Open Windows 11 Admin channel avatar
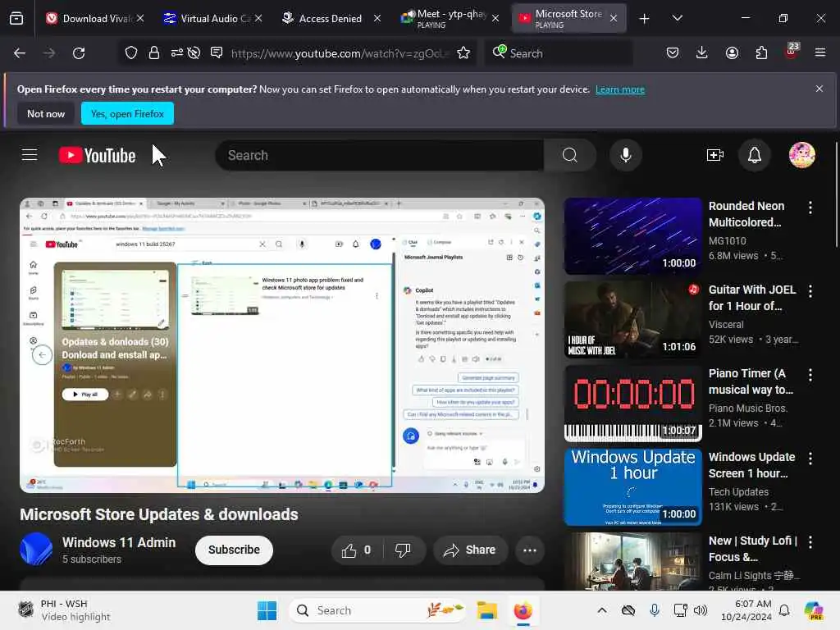Screen dimensions: 840x630 pos(36,549)
